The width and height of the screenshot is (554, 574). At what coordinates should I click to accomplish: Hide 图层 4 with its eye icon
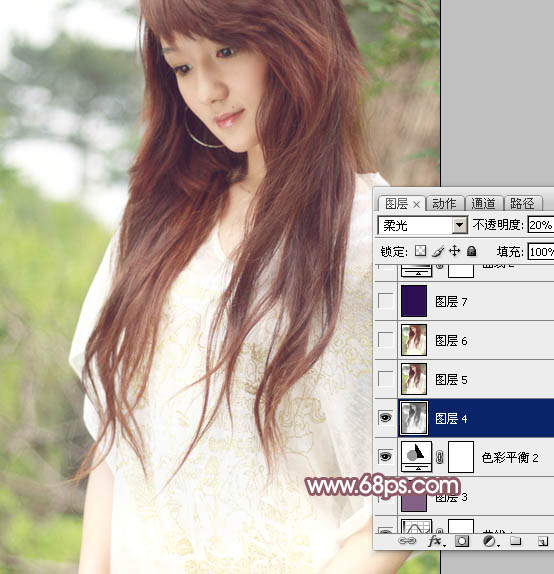click(x=385, y=417)
